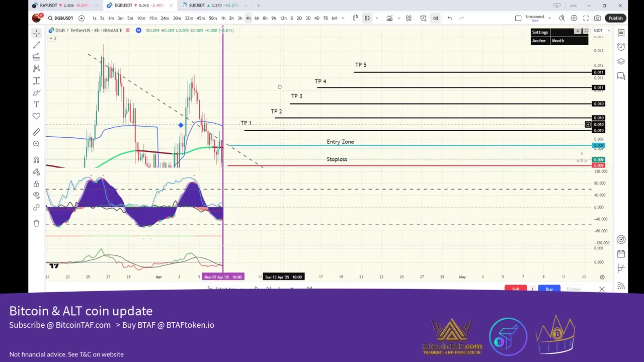Select the 1h timeframe
644x362 pixels.
pos(223,18)
